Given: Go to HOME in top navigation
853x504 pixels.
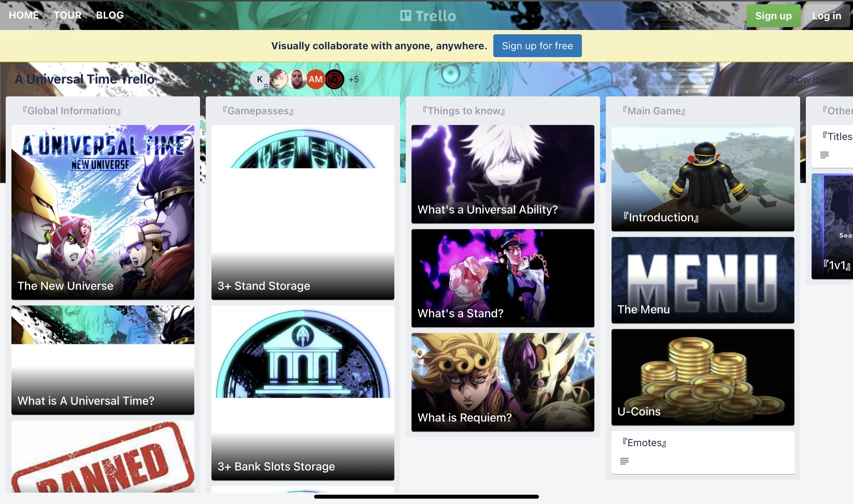Looking at the screenshot, I should [24, 15].
